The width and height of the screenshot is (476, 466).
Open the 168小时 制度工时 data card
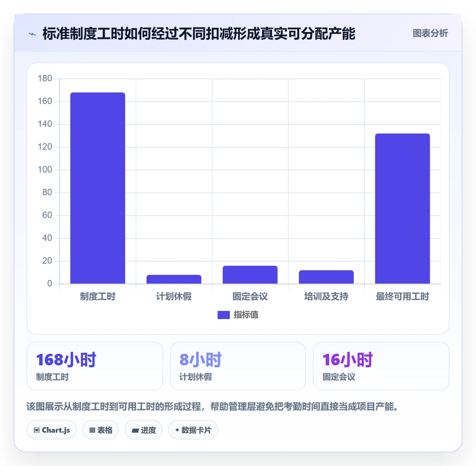95,366
